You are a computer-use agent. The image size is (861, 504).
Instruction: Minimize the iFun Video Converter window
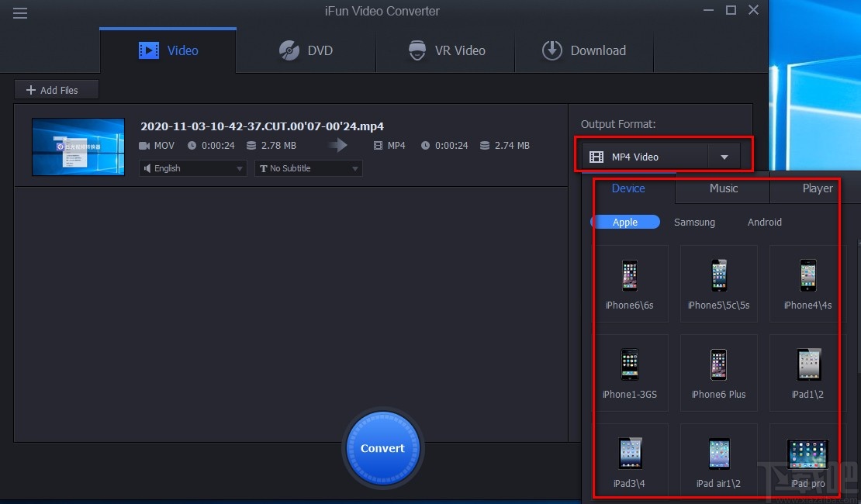pyautogui.click(x=708, y=10)
